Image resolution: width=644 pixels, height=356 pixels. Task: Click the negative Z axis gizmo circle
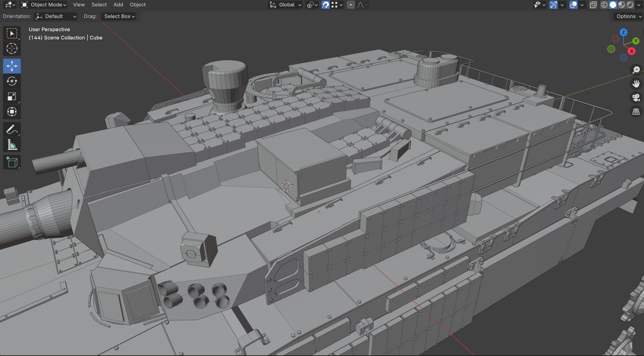(x=623, y=57)
